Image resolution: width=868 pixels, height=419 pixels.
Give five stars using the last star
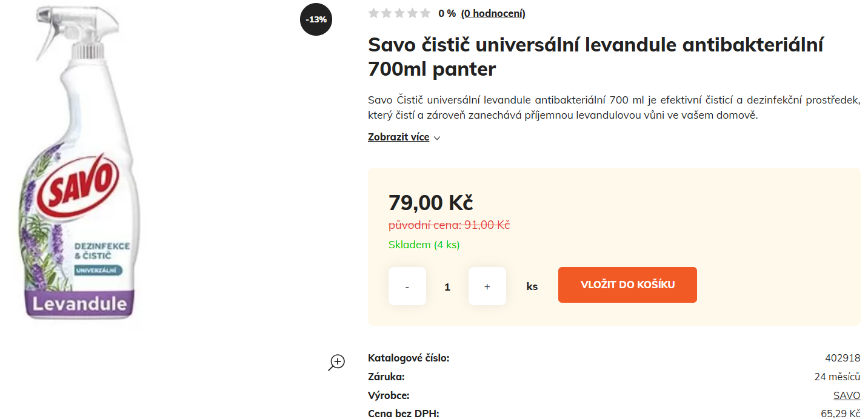(426, 13)
